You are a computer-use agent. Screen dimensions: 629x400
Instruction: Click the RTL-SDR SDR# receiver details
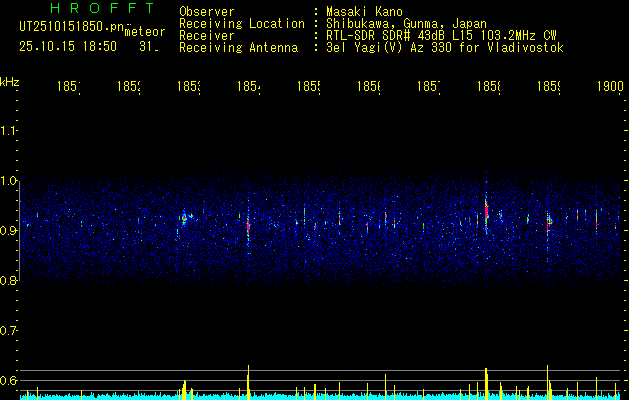click(x=441, y=36)
